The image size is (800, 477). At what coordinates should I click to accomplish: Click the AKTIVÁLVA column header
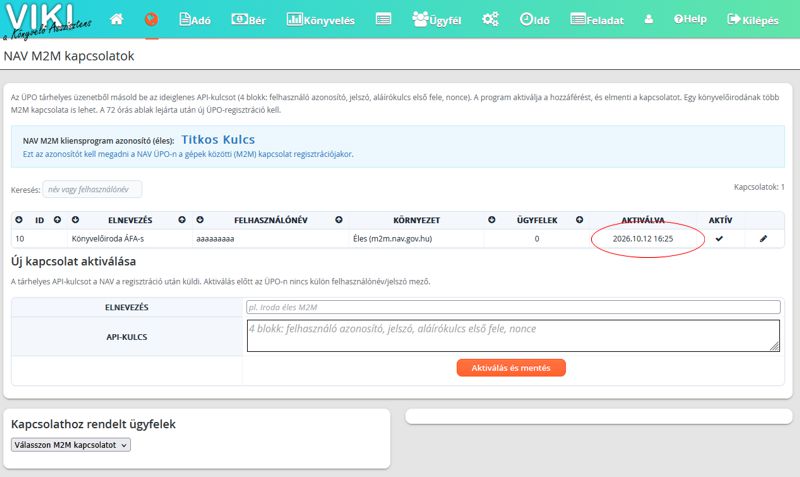coord(643,220)
